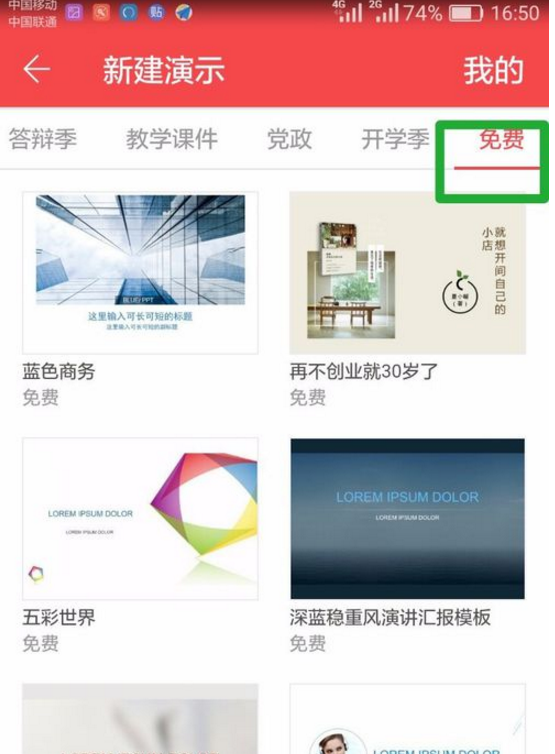This screenshot has width=555, height=754.
Task: Open the 再不创业就30岁了 template thumbnail
Action: point(407,273)
